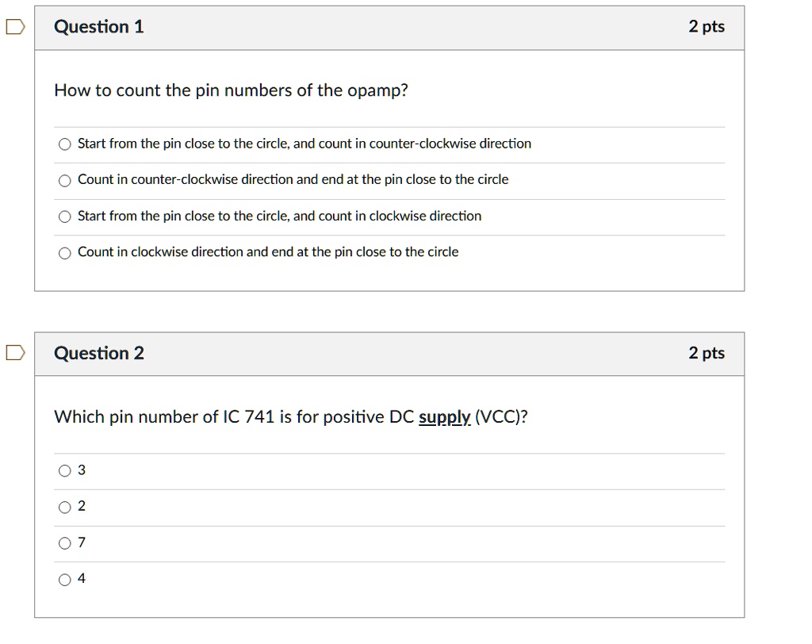Click the underlined word "supply"

[444, 417]
